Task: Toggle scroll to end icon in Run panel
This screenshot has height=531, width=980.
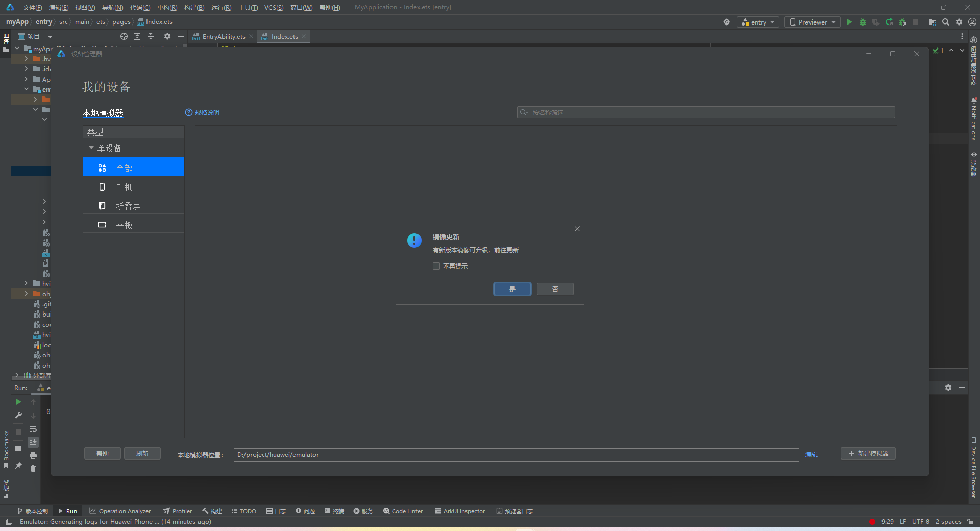Action: tap(33, 442)
